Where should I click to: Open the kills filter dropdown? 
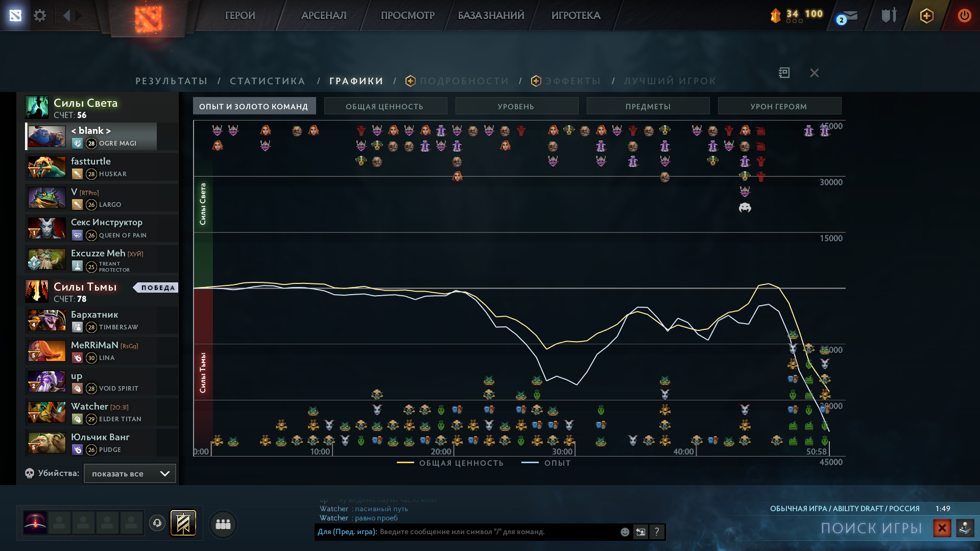click(130, 473)
